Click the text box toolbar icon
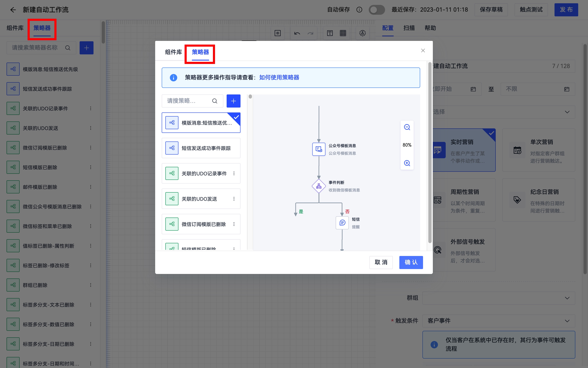588x368 pixels. (330, 33)
